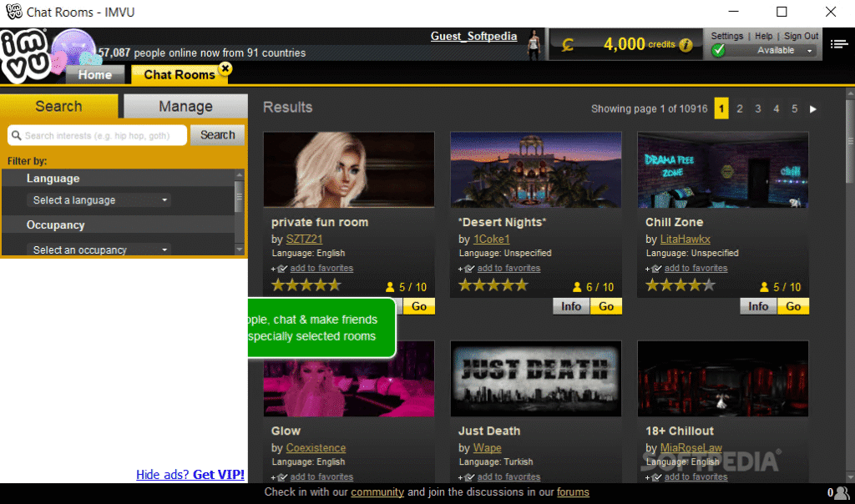
Task: Open the community link in footer
Action: pos(377,492)
